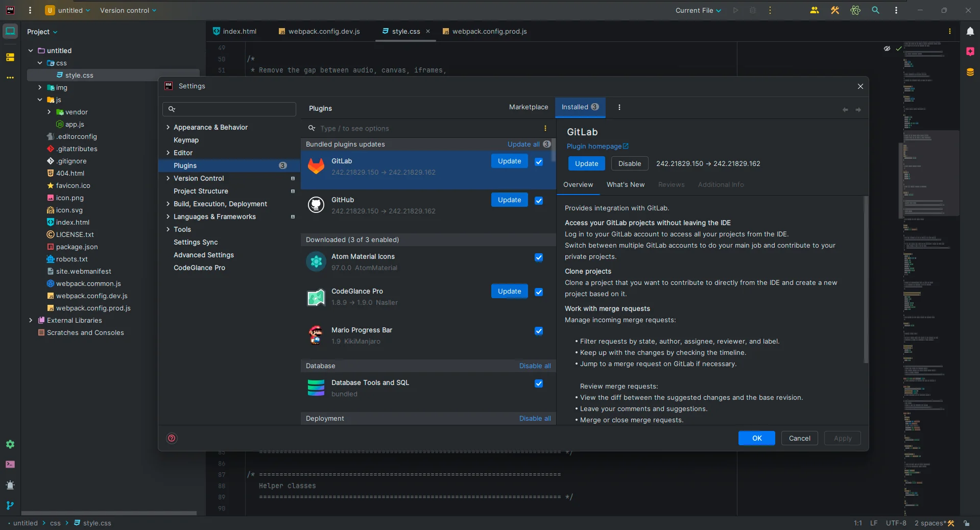Open the Search Everywhere magnifier icon
The width and height of the screenshot is (980, 530).
(875, 10)
